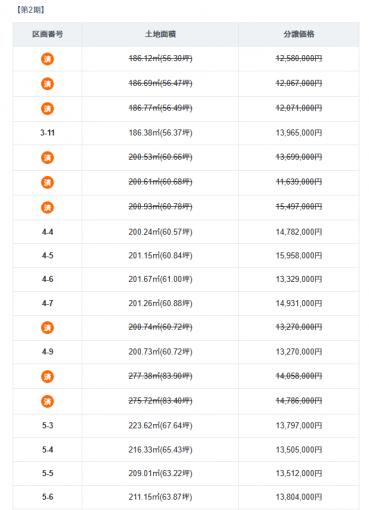Click the sold badge beside 186.69㎡ lot
This screenshot has height=510, width=369.
tap(47, 84)
